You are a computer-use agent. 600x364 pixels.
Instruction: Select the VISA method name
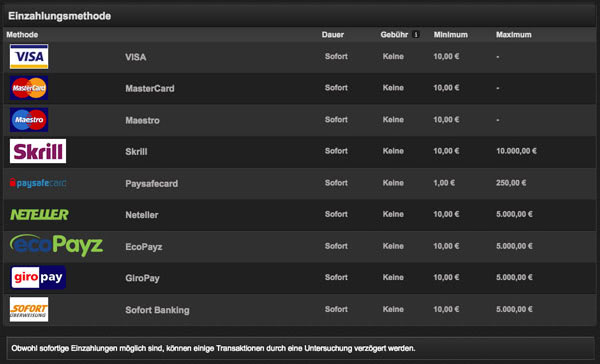click(136, 57)
